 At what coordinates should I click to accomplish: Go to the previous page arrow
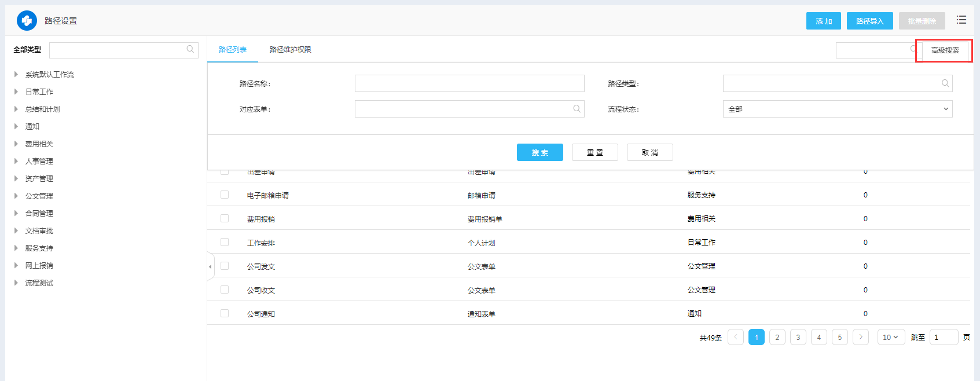click(736, 337)
